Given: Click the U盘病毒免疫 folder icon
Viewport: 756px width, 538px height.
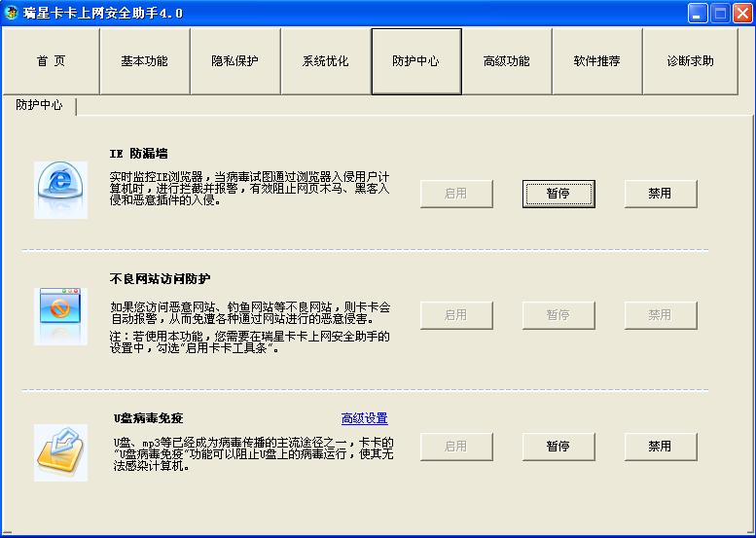Looking at the screenshot, I should click(60, 452).
